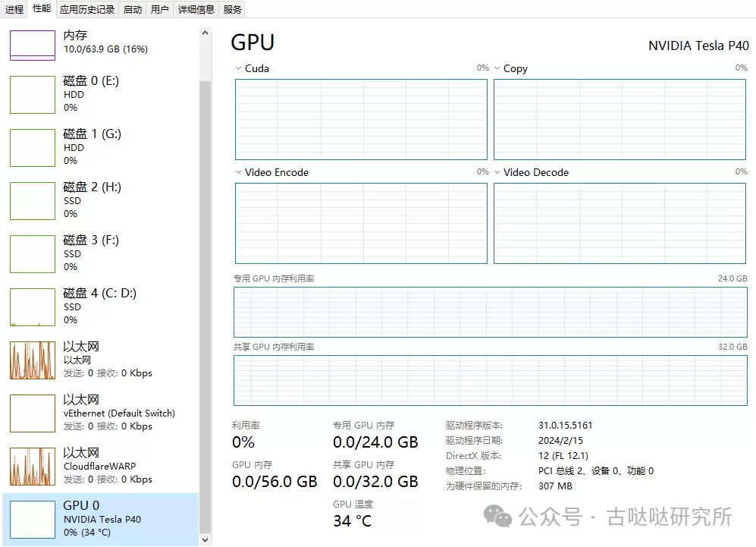Switch to the 应用历史记录 tab
Screen dimensions: 756x547
[x=87, y=9]
